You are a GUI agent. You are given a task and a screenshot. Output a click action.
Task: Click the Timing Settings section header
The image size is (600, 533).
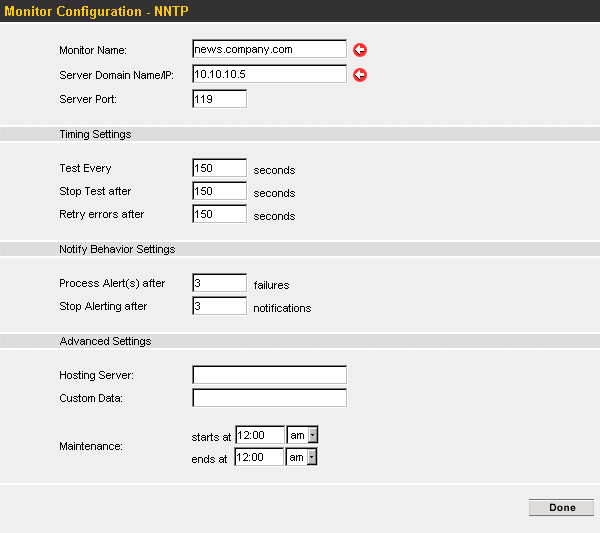95,134
